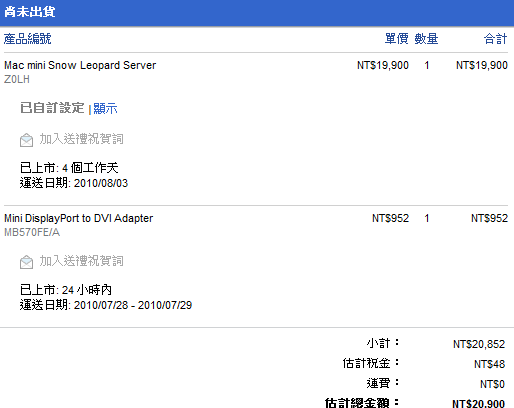Click quantity 1 in Mac mini row
Image resolution: width=514 pixels, height=408 pixels.
point(427,65)
